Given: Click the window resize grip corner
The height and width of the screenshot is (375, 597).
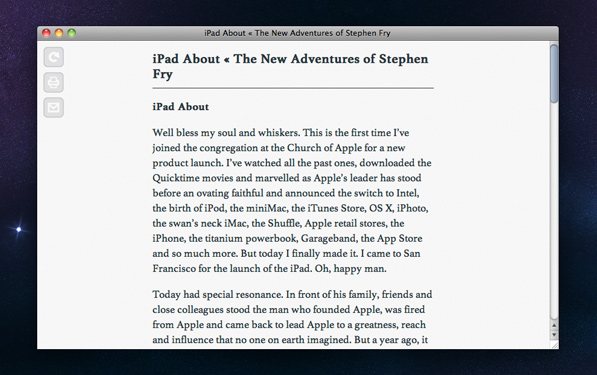Looking at the screenshot, I should coord(555,345).
